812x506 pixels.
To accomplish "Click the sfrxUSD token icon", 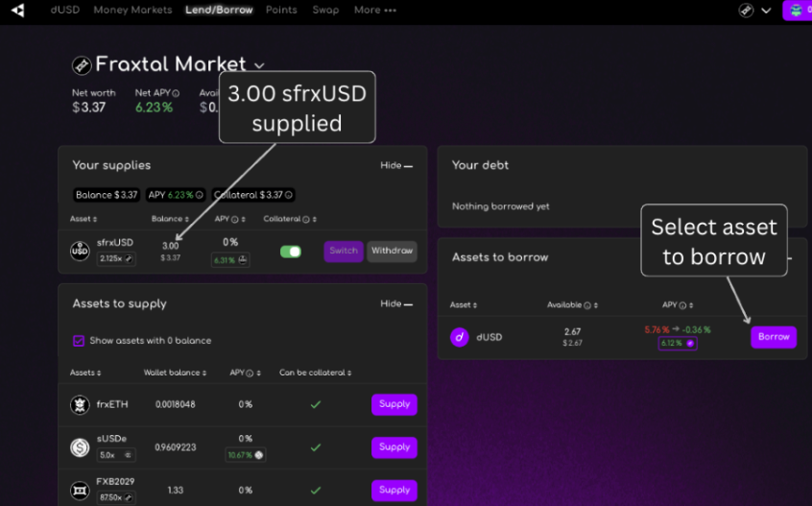I will click(x=80, y=252).
